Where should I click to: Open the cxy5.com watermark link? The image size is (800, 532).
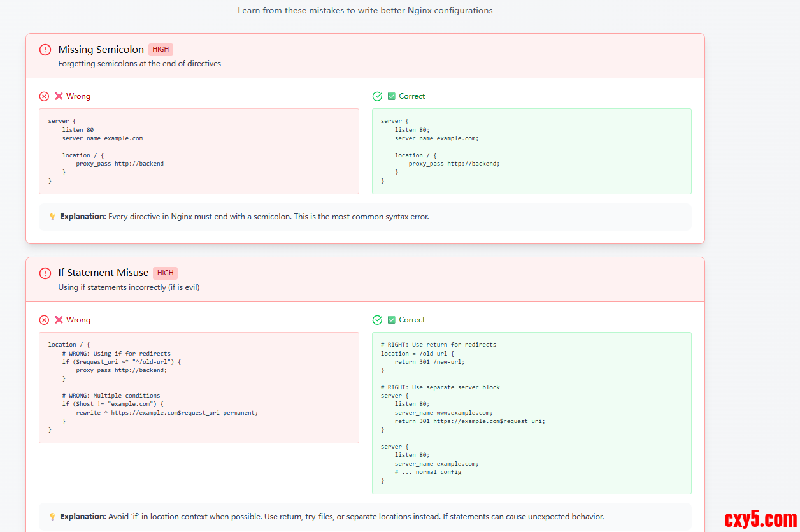(759, 519)
